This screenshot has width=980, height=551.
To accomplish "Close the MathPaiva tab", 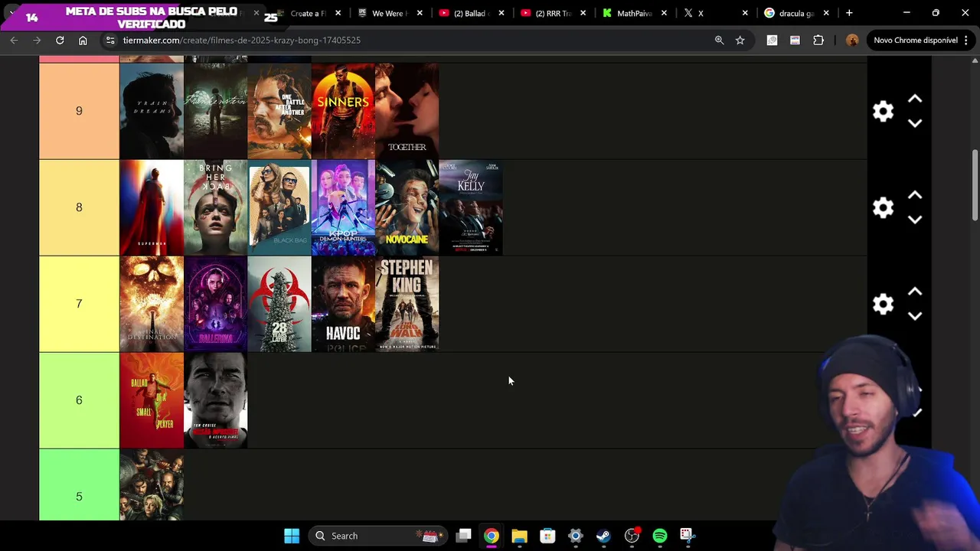I will click(664, 13).
